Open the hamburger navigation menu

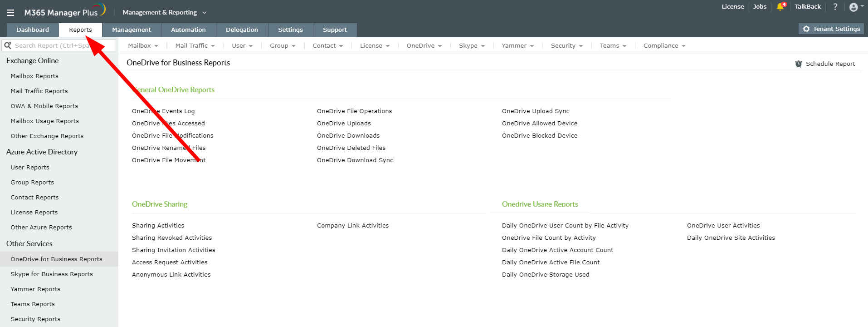[10, 13]
